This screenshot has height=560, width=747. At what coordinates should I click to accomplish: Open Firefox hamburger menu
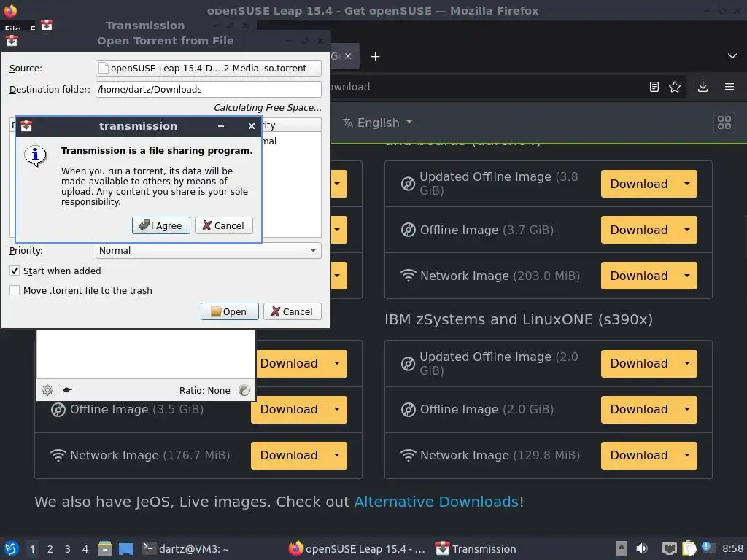pos(729,87)
